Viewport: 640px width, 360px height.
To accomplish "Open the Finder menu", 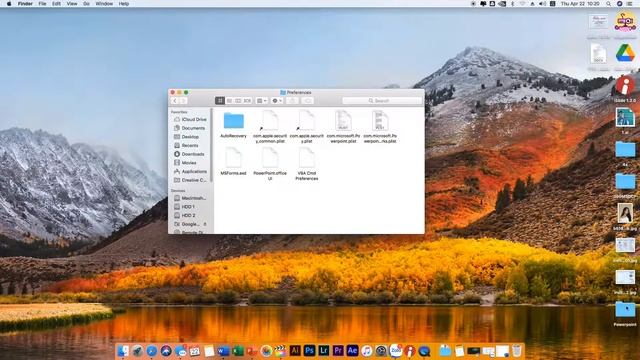I will coord(25,4).
